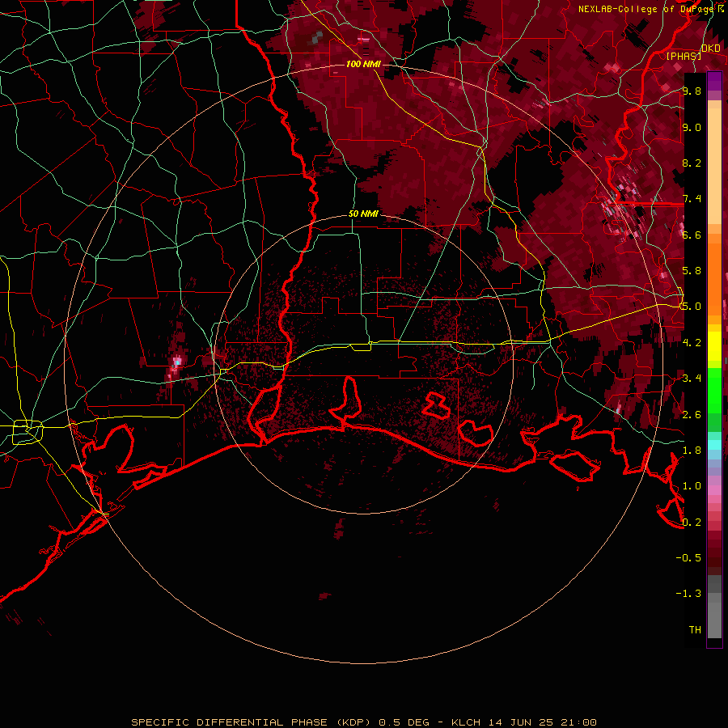Click the bright green segment of the color bar
The height and width of the screenshot is (728, 728).
coord(714,390)
